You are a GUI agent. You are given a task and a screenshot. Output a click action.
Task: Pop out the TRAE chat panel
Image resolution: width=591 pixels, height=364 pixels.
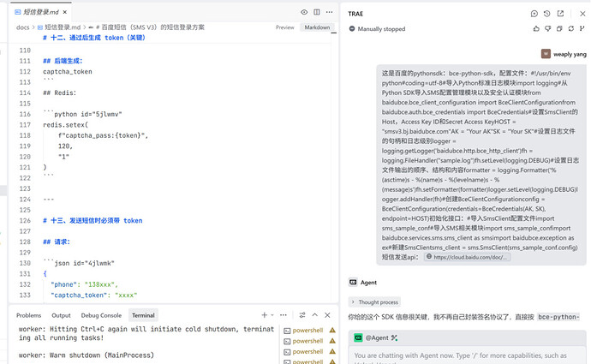coord(560,14)
